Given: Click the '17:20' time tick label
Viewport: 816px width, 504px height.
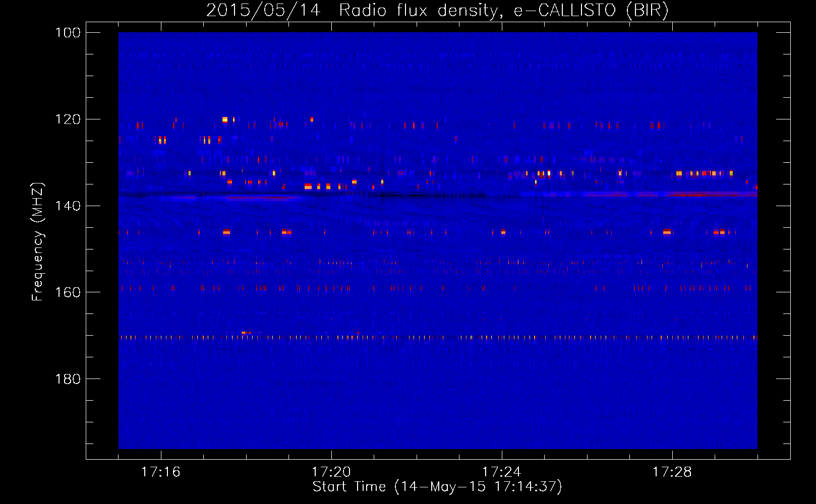Looking at the screenshot, I should click(331, 472).
